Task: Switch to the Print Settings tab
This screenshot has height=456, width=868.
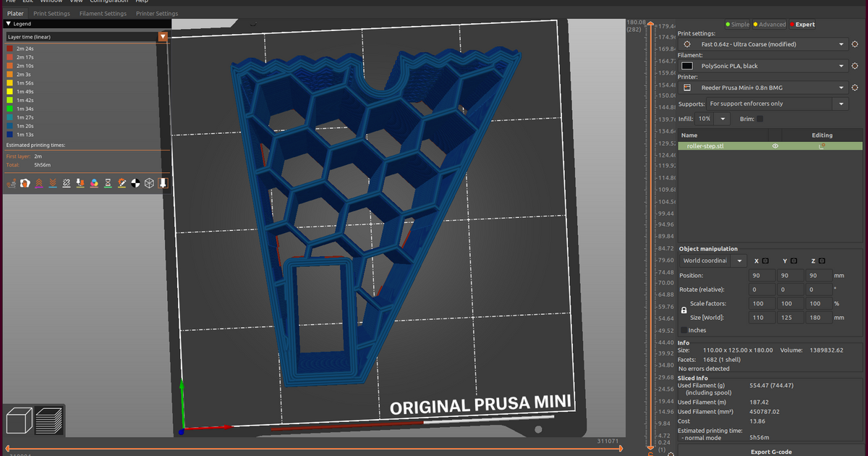Action: click(x=51, y=13)
